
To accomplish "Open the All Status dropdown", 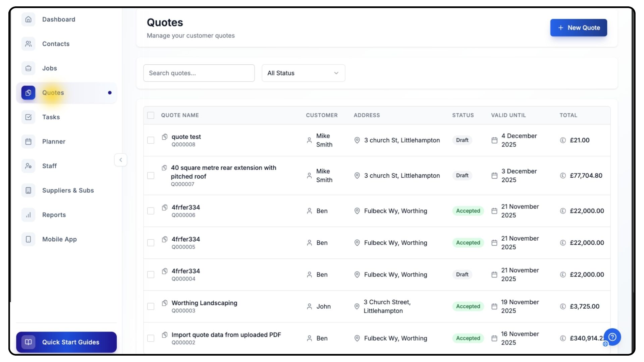I will click(303, 73).
